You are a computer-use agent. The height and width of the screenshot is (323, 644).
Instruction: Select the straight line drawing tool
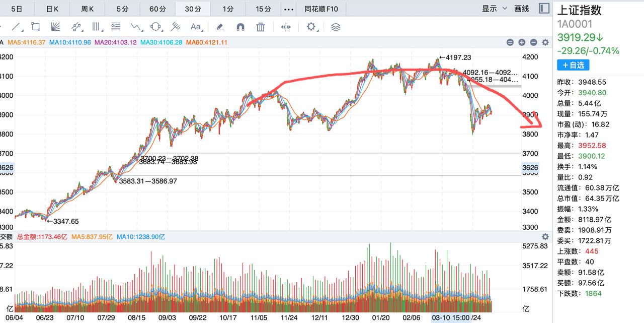coord(17,27)
